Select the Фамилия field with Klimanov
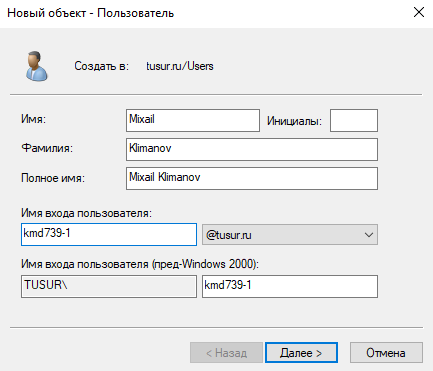Screen dimensions: 433x371 click(x=252, y=149)
